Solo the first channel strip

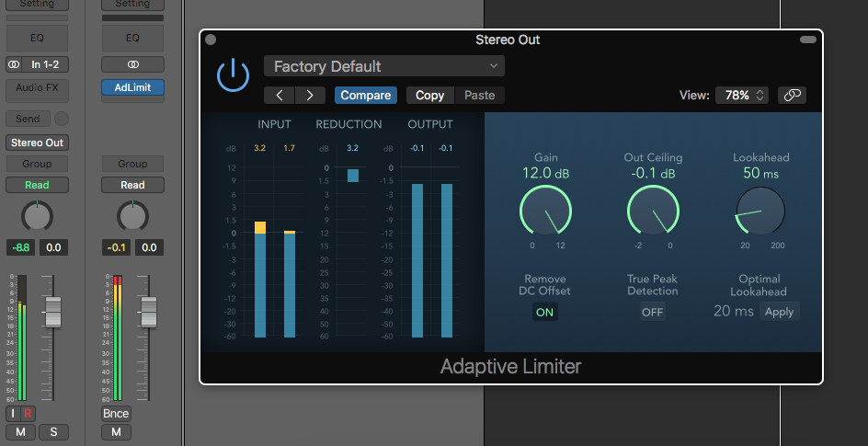(53, 432)
